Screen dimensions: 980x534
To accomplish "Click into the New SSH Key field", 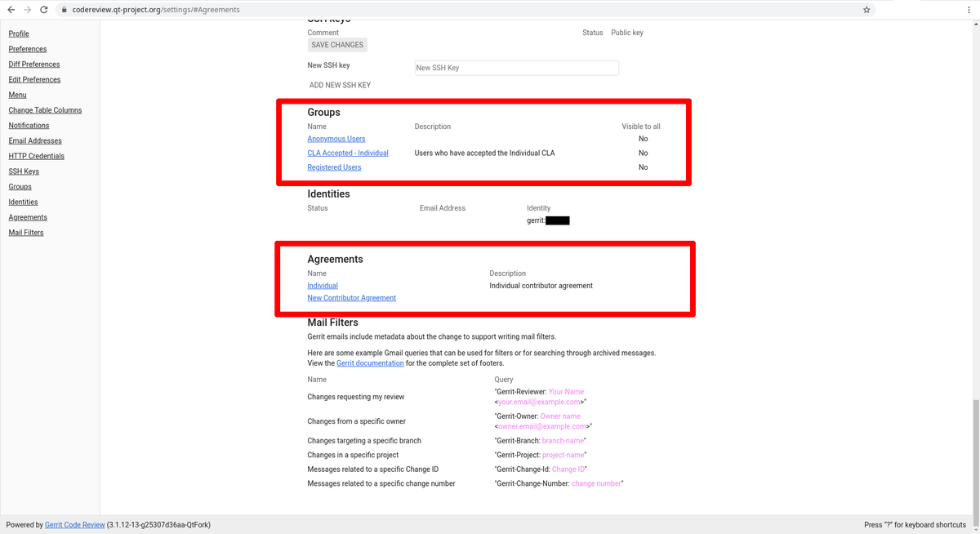I will tap(515, 67).
